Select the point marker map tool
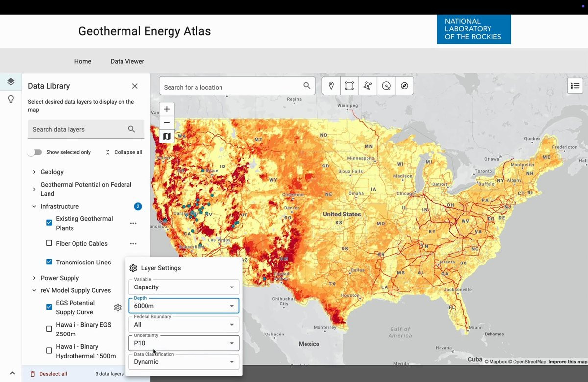588x382 pixels. click(x=331, y=86)
